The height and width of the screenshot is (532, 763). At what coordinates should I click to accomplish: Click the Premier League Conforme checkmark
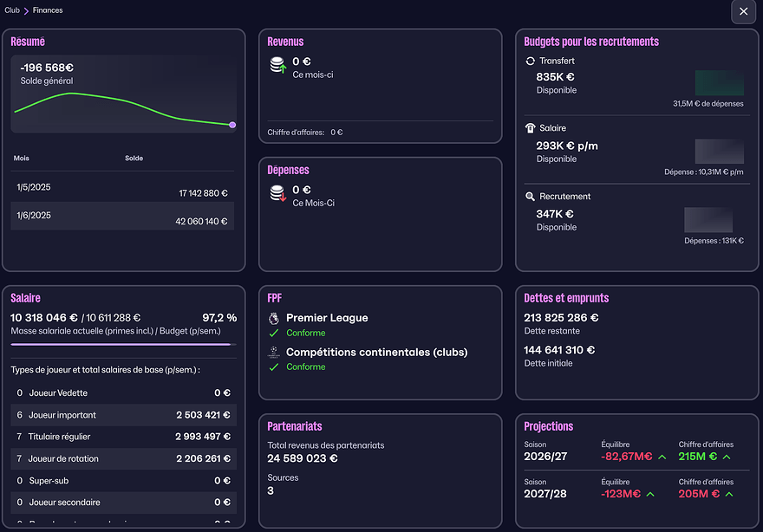[274, 333]
